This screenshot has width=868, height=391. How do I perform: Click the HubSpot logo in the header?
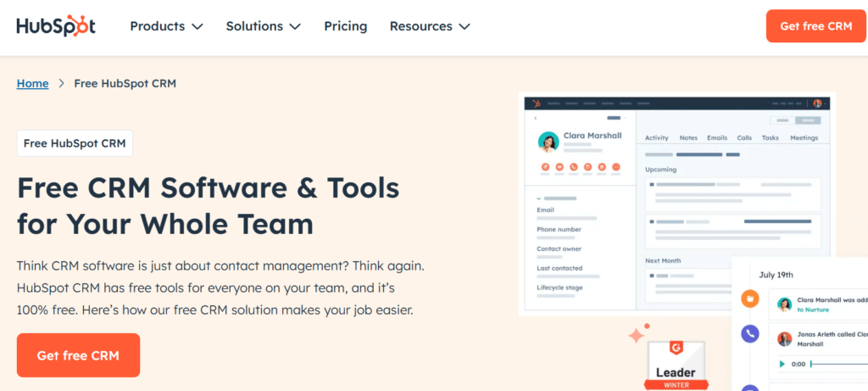[56, 26]
